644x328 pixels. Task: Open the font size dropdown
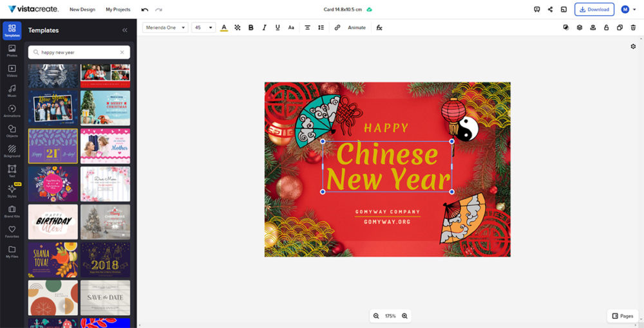[204, 28]
